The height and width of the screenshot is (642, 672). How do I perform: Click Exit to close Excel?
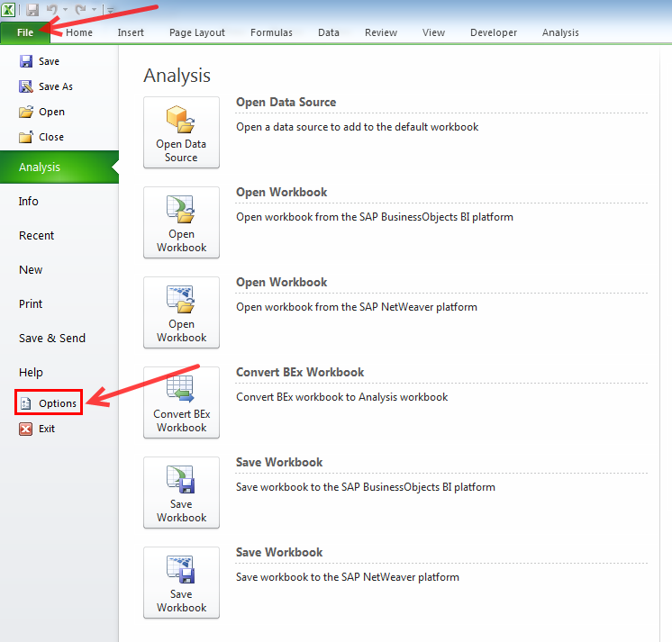tap(46, 429)
